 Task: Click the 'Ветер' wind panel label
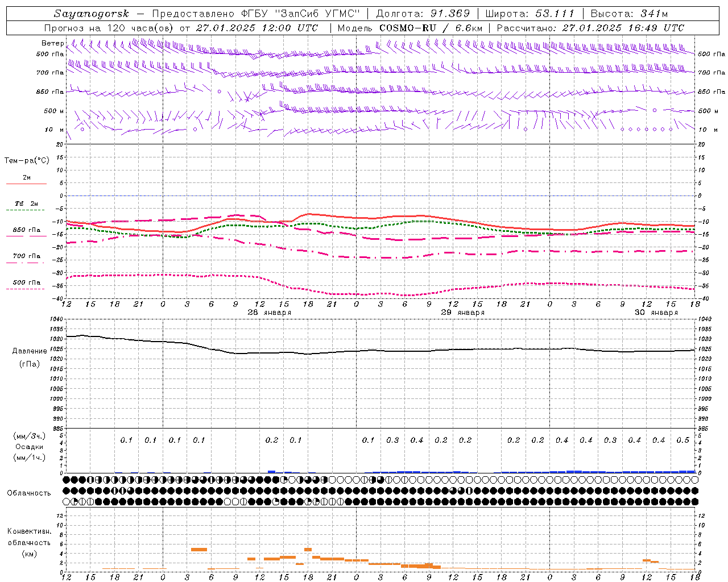click(x=53, y=43)
